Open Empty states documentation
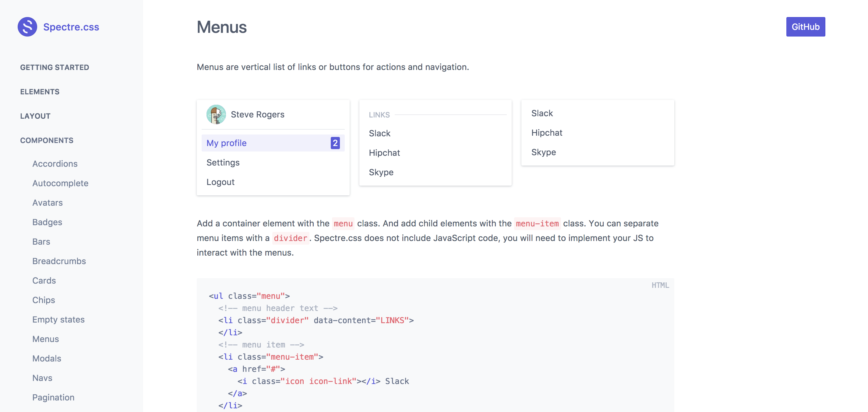Viewport: 868px width, 412px height. (59, 320)
